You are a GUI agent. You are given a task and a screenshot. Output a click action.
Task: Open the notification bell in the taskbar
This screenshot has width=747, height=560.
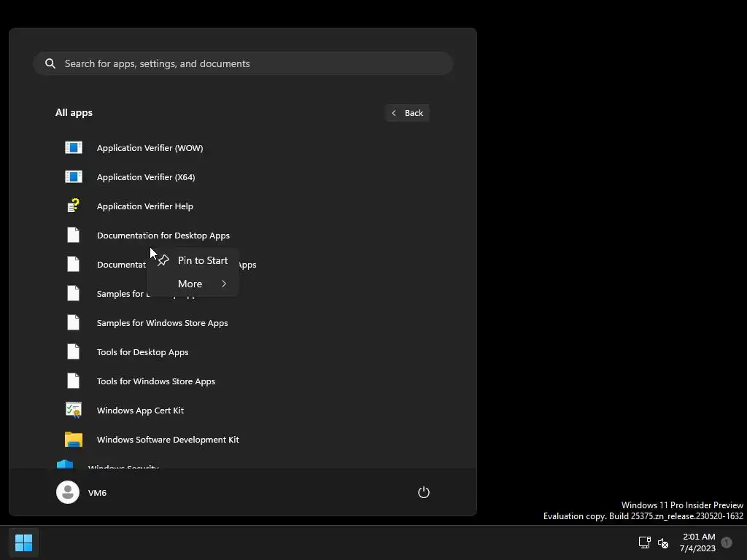coord(727,542)
